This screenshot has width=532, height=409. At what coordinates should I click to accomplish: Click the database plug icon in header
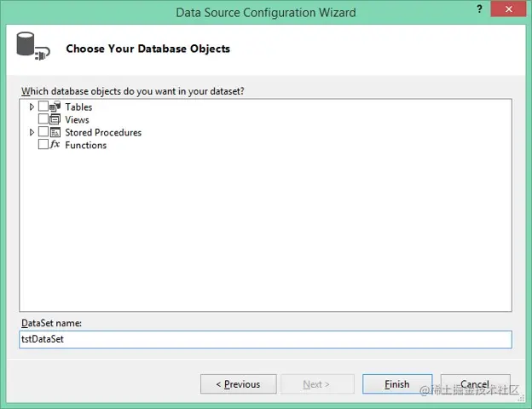click(33, 47)
